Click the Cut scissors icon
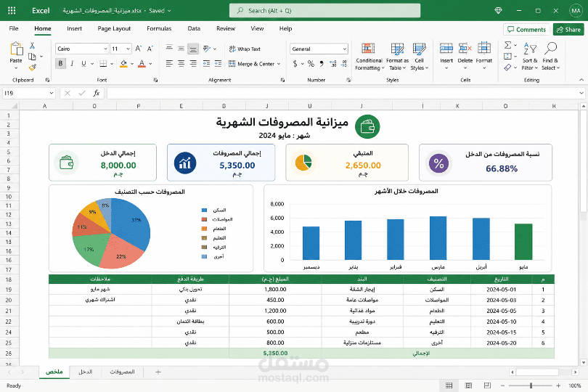The image size is (588, 392). pos(32,46)
